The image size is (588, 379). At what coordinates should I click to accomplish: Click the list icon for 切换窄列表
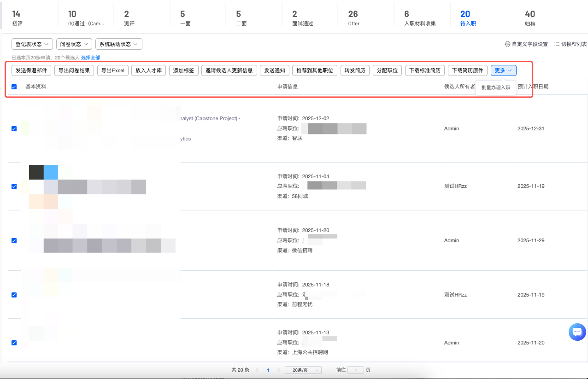557,44
